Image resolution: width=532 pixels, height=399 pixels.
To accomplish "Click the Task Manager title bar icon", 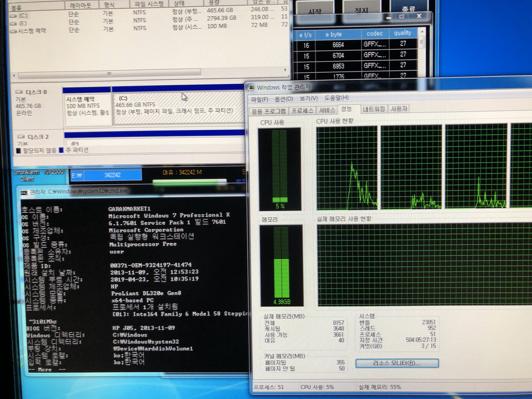I will [x=252, y=88].
